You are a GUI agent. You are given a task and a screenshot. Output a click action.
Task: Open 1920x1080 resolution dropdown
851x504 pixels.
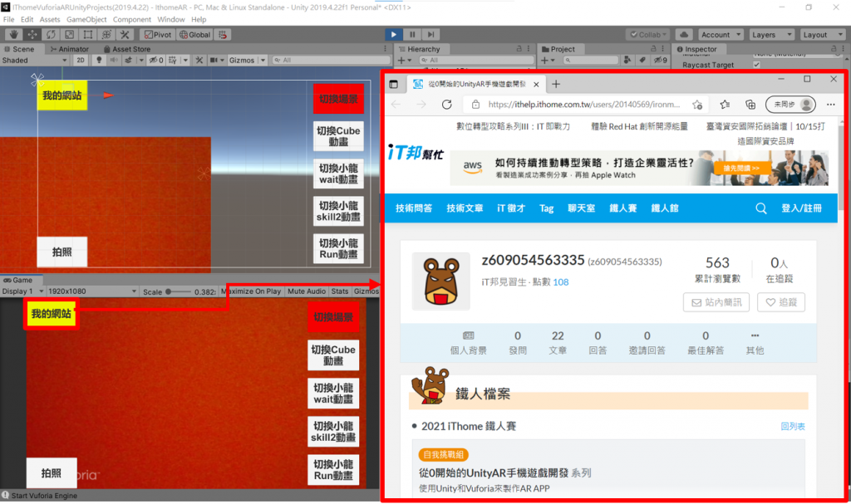coord(92,291)
